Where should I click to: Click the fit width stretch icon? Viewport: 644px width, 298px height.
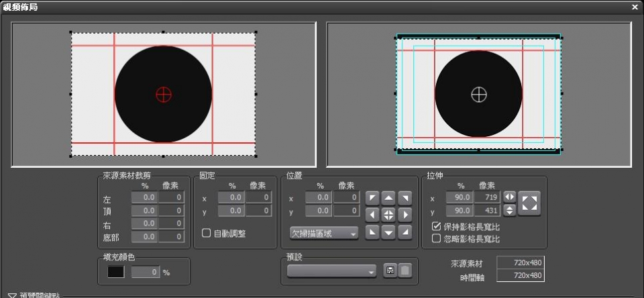tap(510, 197)
